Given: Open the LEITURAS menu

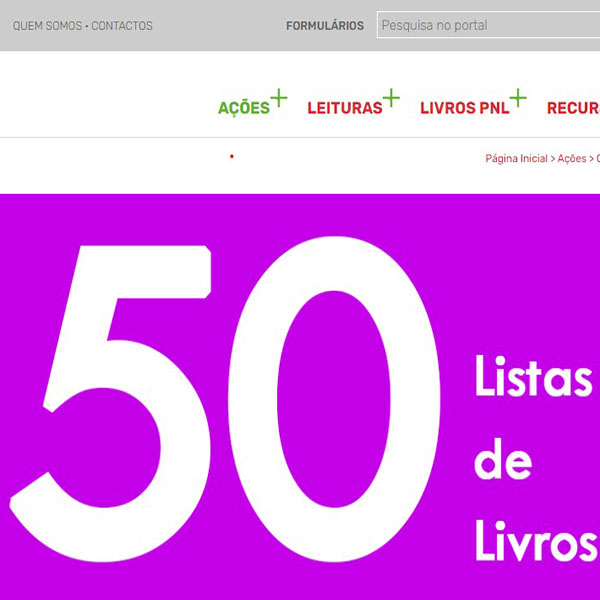Looking at the screenshot, I should (345, 108).
